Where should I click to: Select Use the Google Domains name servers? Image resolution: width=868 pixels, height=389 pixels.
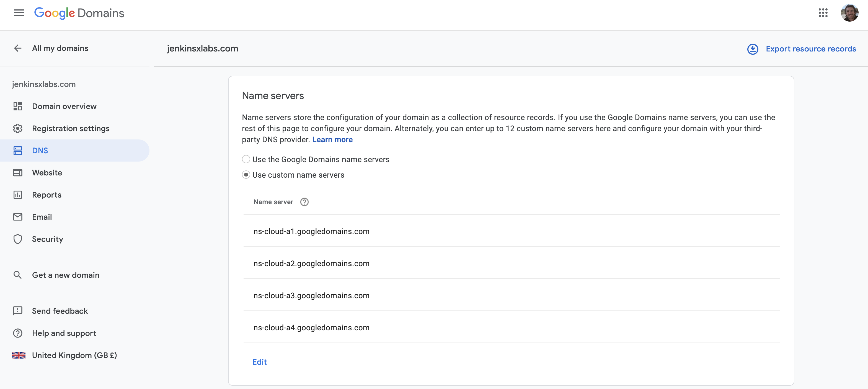246,159
